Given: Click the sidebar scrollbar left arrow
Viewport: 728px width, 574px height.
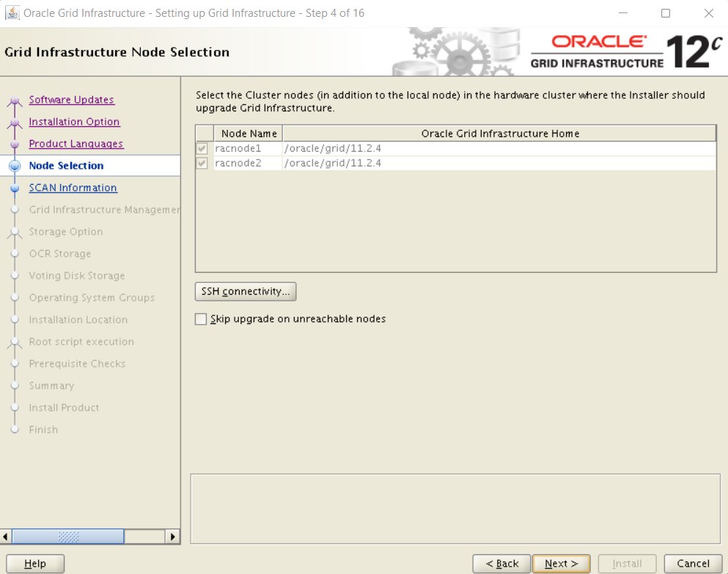Looking at the screenshot, I should [x=6, y=537].
